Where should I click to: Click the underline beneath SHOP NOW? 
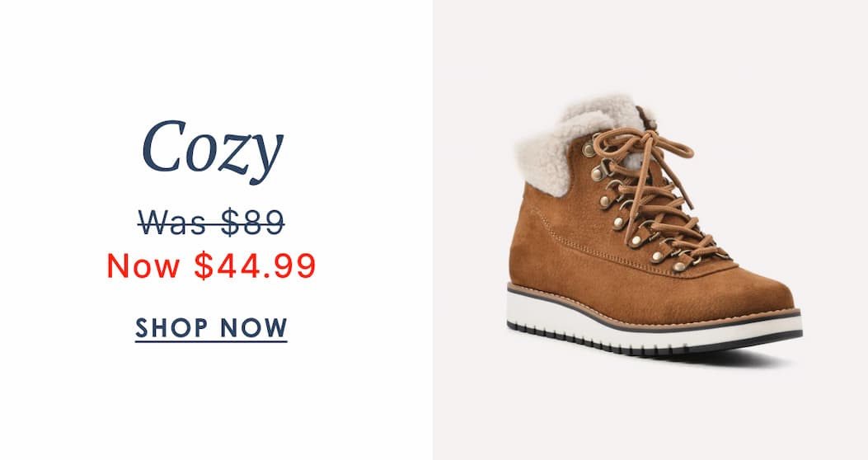(212, 341)
